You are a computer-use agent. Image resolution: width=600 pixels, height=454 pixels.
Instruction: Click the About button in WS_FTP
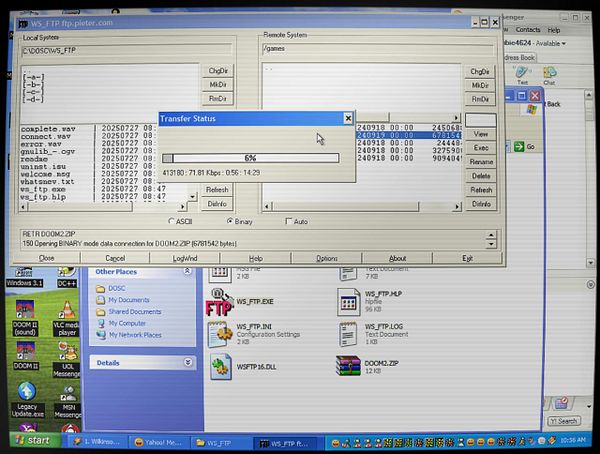[x=397, y=258]
